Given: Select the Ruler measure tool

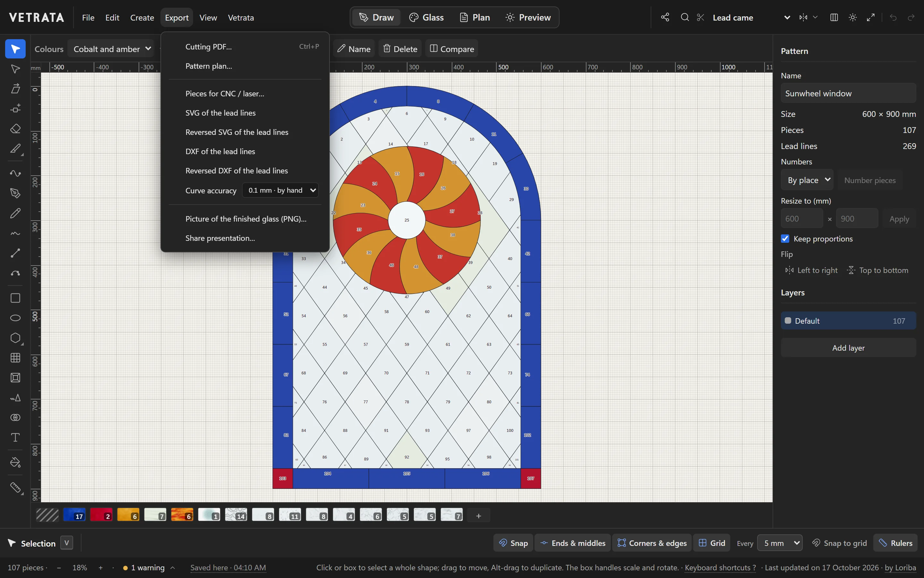Looking at the screenshot, I should [15, 487].
